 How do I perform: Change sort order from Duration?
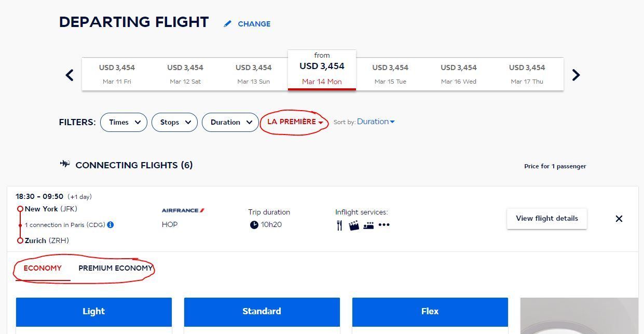[375, 122]
